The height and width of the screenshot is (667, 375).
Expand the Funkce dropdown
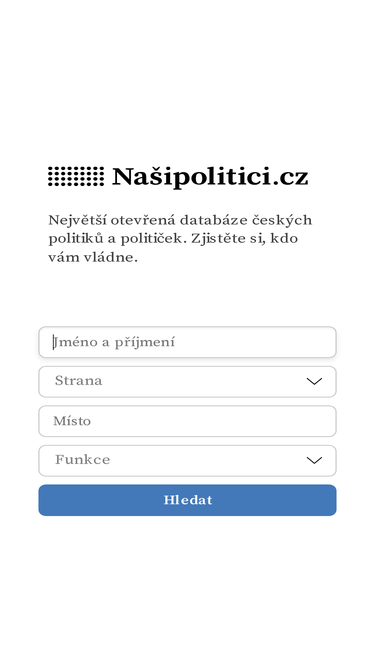tap(188, 461)
